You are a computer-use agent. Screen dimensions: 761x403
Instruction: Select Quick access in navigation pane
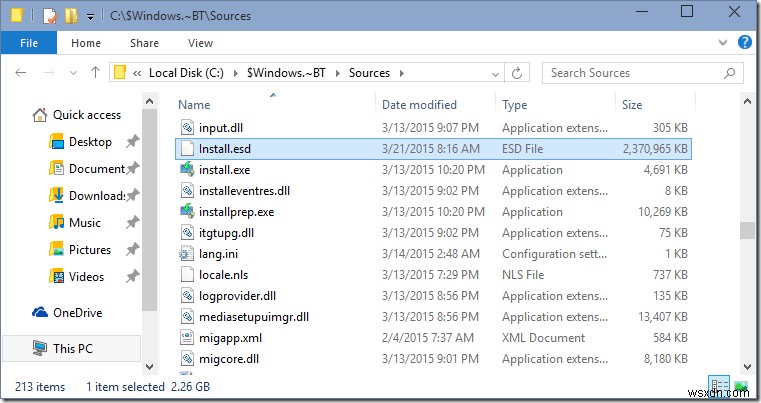click(86, 115)
